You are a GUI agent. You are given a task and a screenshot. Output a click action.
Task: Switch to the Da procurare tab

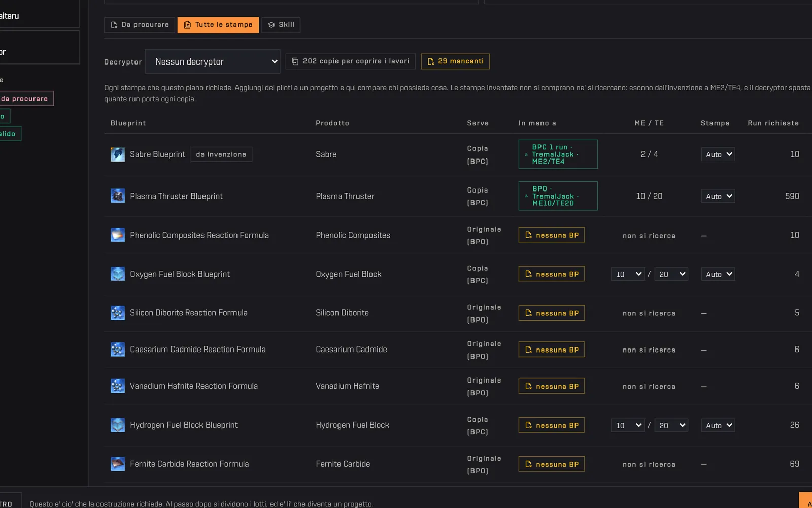(x=140, y=25)
